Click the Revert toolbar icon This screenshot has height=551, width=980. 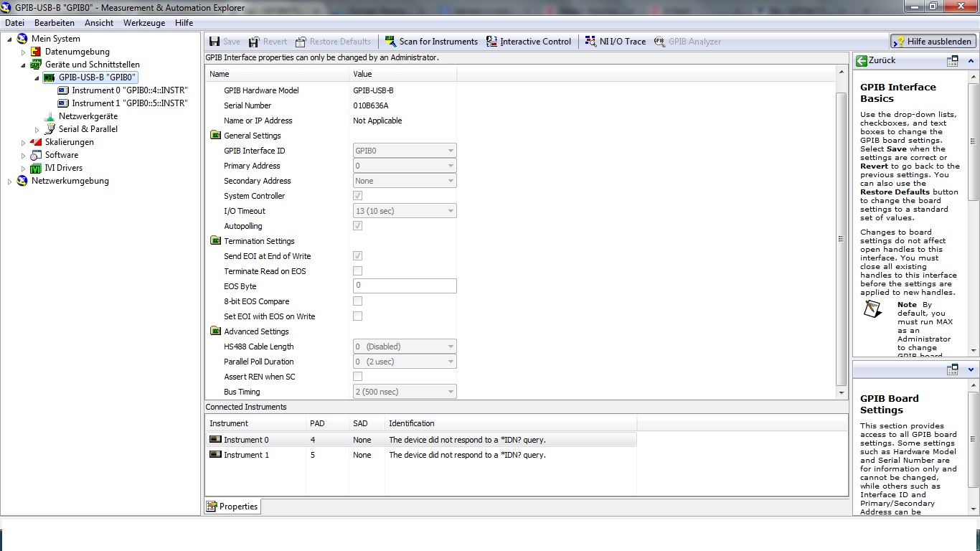tap(254, 42)
